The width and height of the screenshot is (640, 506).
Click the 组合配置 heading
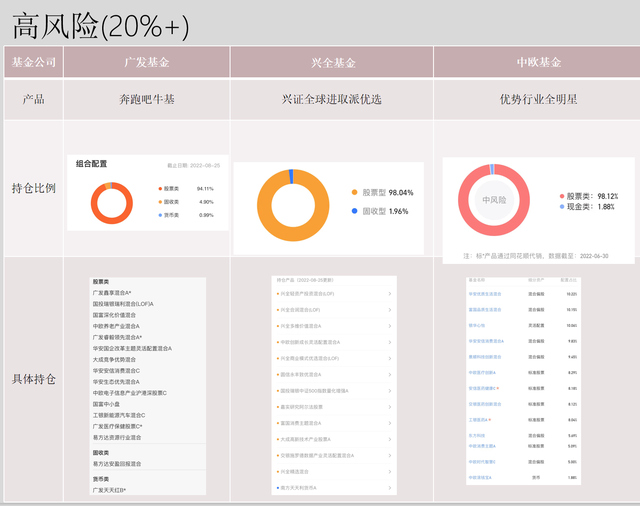pos(91,164)
